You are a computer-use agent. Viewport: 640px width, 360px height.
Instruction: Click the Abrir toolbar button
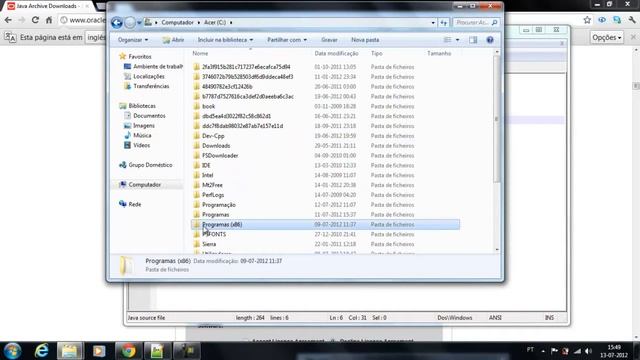coord(173,40)
